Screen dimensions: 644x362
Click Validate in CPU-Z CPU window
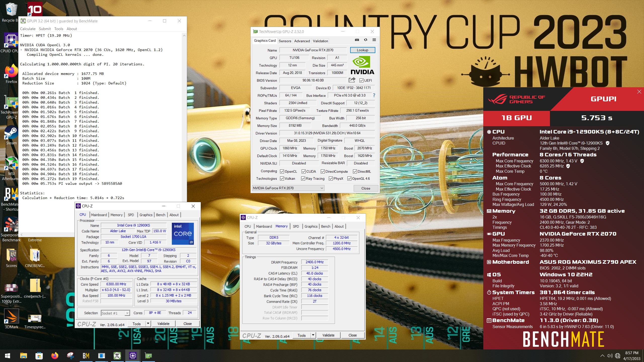pyautogui.click(x=163, y=324)
